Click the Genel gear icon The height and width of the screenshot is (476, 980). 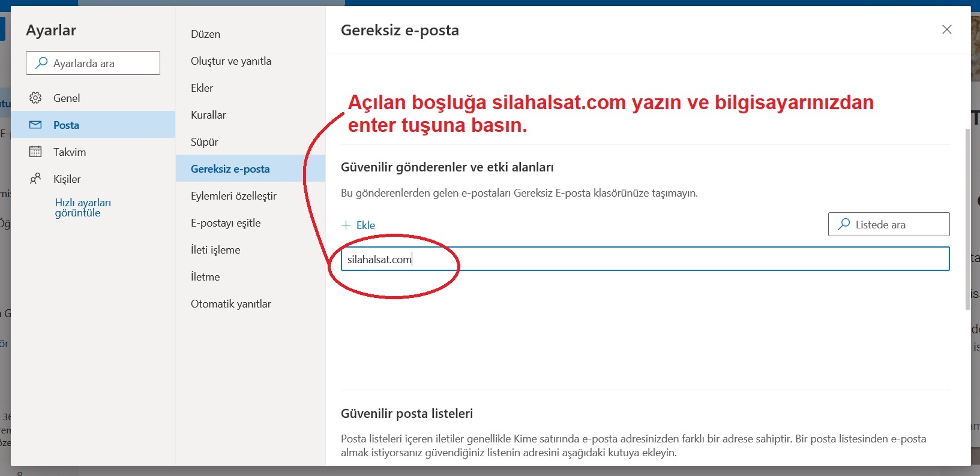pos(35,98)
